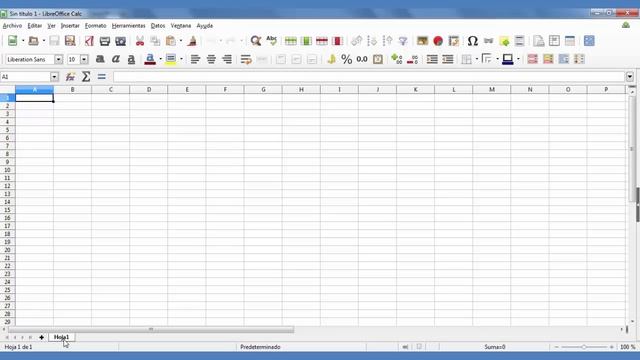The image size is (640, 360).
Task: Toggle italic formatting
Action: [116, 60]
